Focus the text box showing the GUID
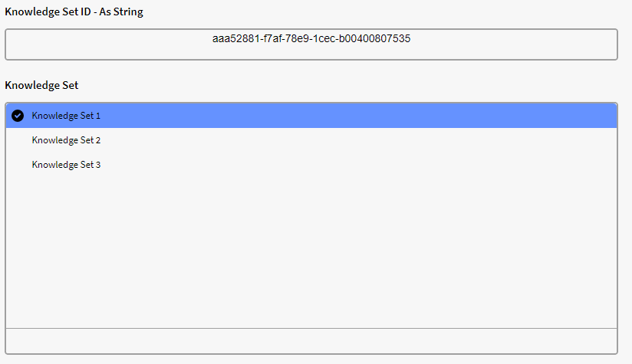The height and width of the screenshot is (364, 632). [x=311, y=44]
